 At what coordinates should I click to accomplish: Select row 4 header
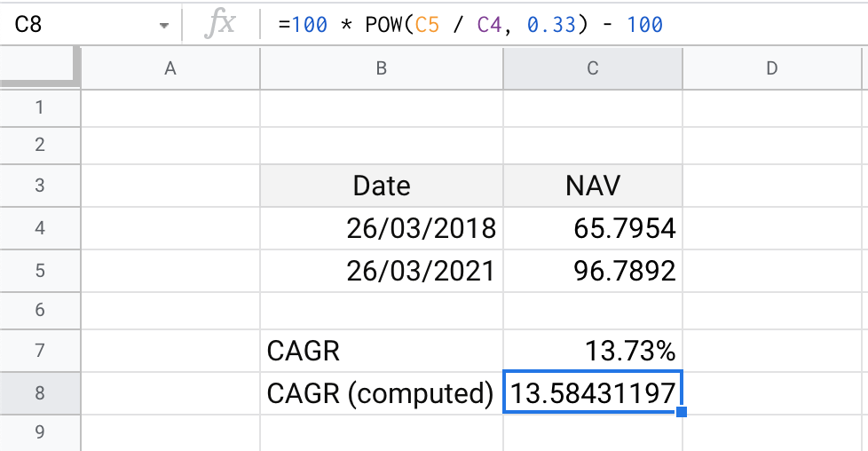[x=40, y=227]
